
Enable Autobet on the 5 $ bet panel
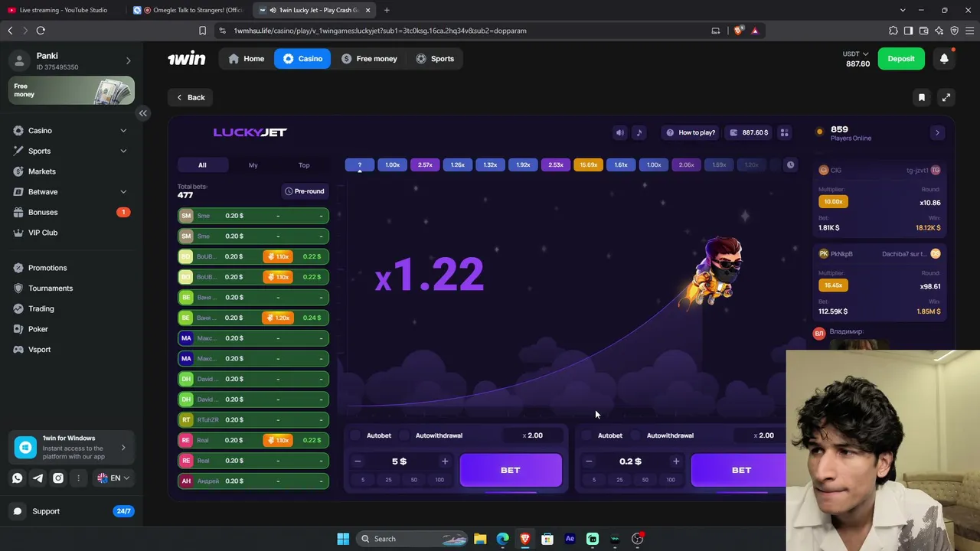click(x=355, y=435)
